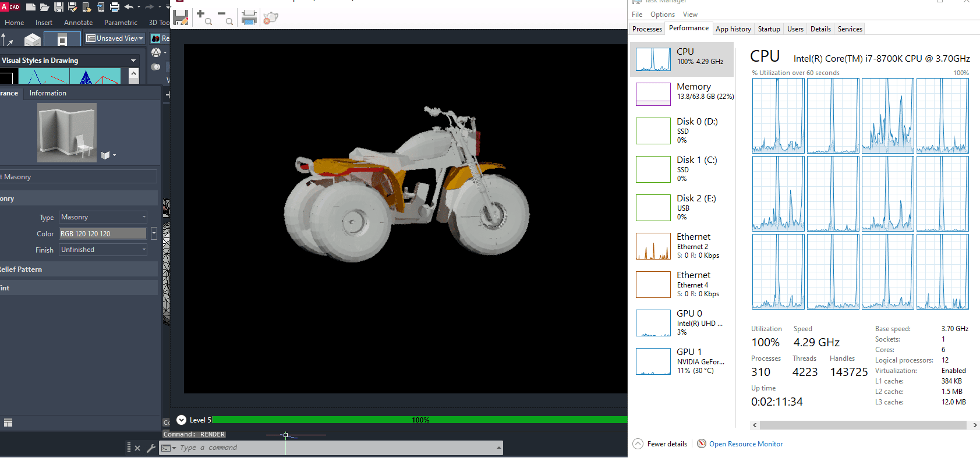
Task: Switch to the App history tab
Action: click(733, 29)
